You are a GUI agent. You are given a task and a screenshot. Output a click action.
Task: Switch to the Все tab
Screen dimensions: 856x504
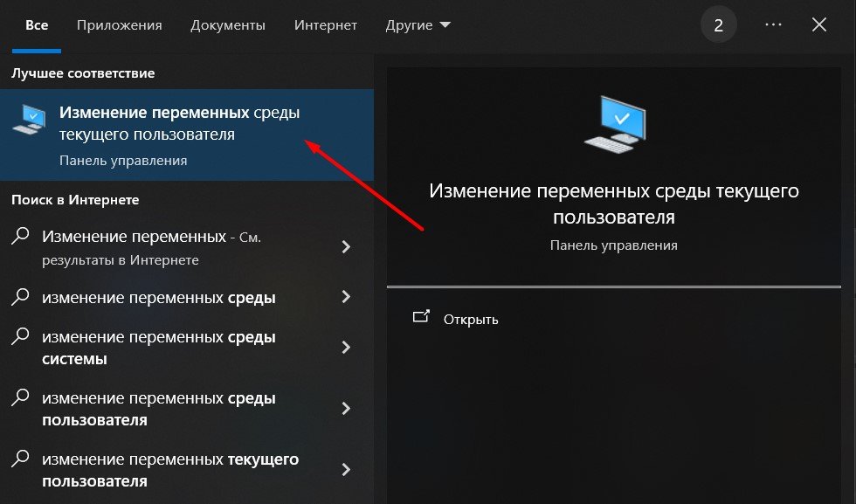click(37, 25)
